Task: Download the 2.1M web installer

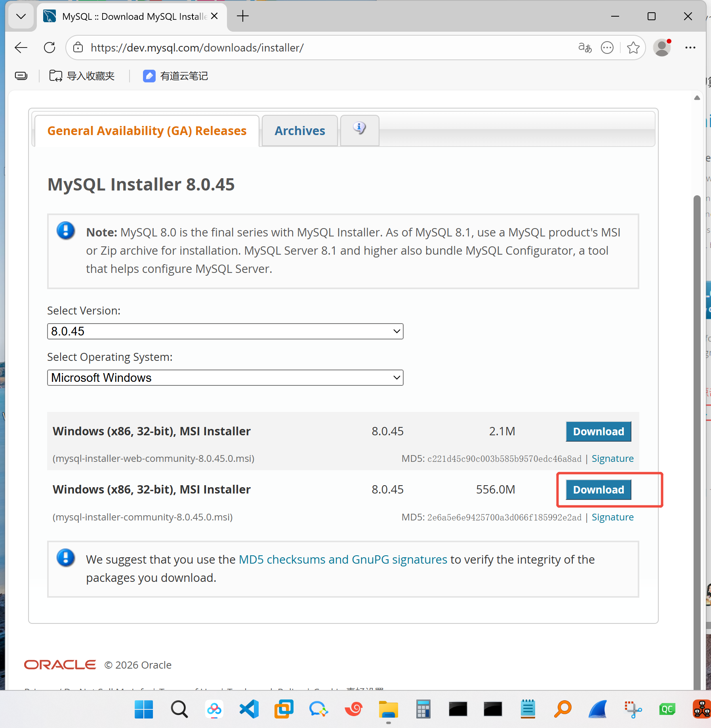Action: [598, 431]
